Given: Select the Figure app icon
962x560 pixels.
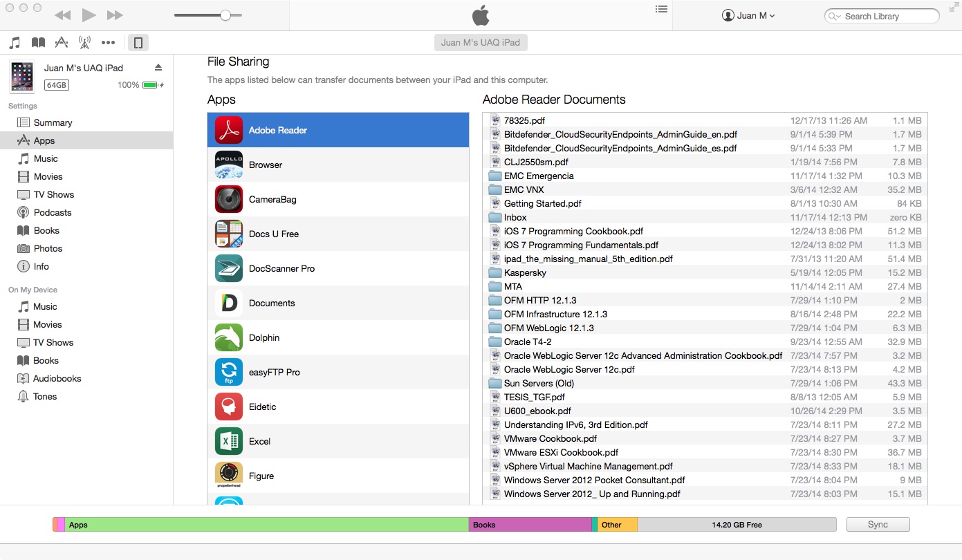Looking at the screenshot, I should coord(229,476).
